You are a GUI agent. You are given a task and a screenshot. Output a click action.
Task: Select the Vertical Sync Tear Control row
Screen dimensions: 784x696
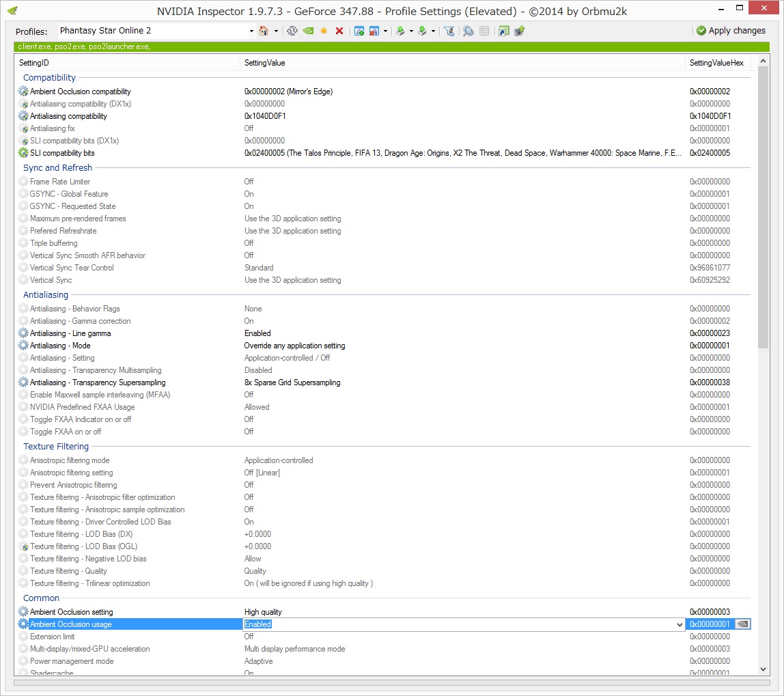[x=384, y=268]
